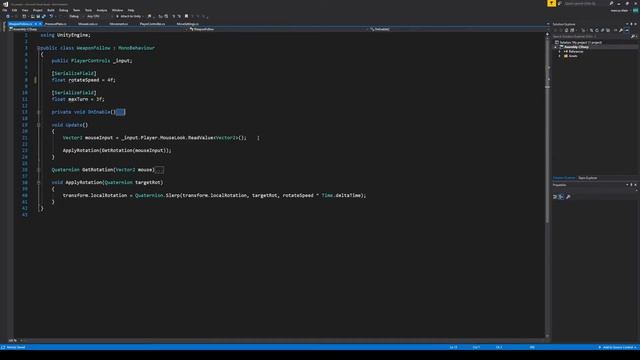Expand the References tree node
The height and width of the screenshot is (360, 640).
(x=560, y=51)
